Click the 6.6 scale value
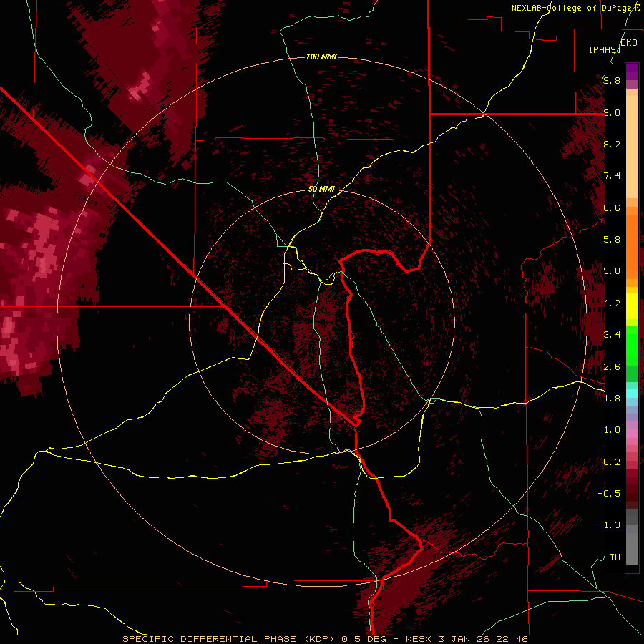This screenshot has width=644, height=644. [612, 208]
